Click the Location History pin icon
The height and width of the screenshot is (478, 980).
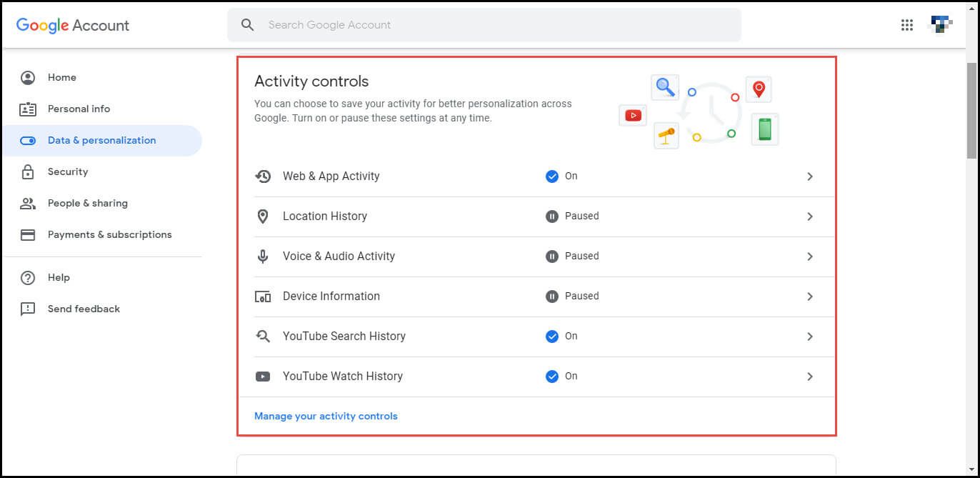[263, 216]
